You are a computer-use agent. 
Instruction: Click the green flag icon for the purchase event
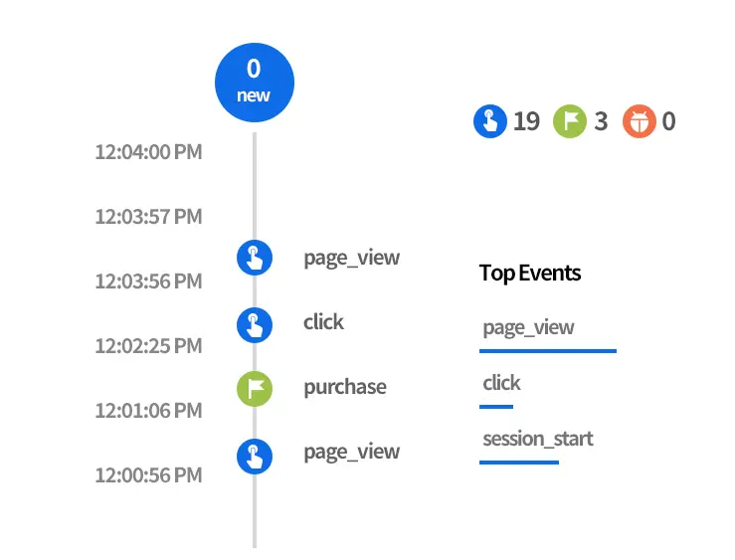tap(254, 388)
